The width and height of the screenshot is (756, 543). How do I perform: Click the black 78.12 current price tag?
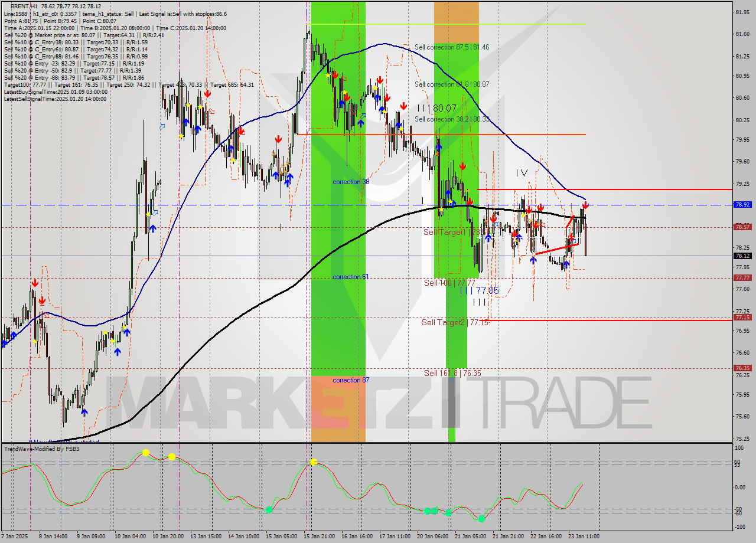click(x=742, y=256)
